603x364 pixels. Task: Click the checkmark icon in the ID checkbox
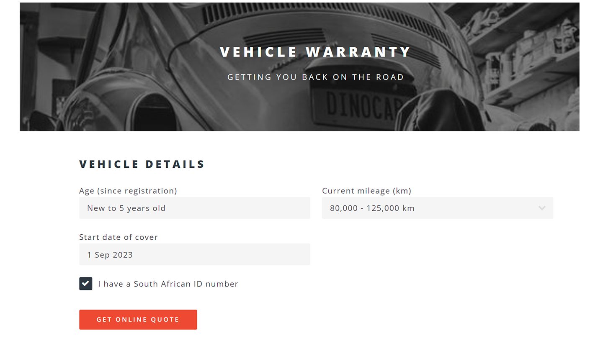[85, 284]
